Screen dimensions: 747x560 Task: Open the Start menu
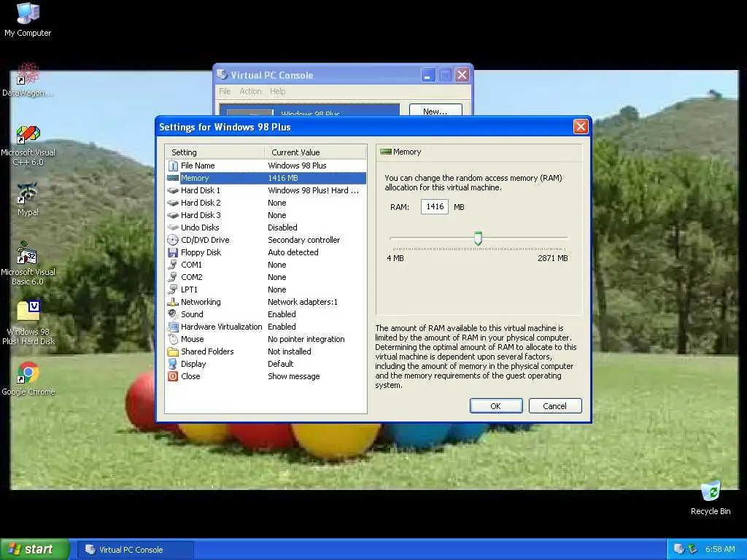35,549
